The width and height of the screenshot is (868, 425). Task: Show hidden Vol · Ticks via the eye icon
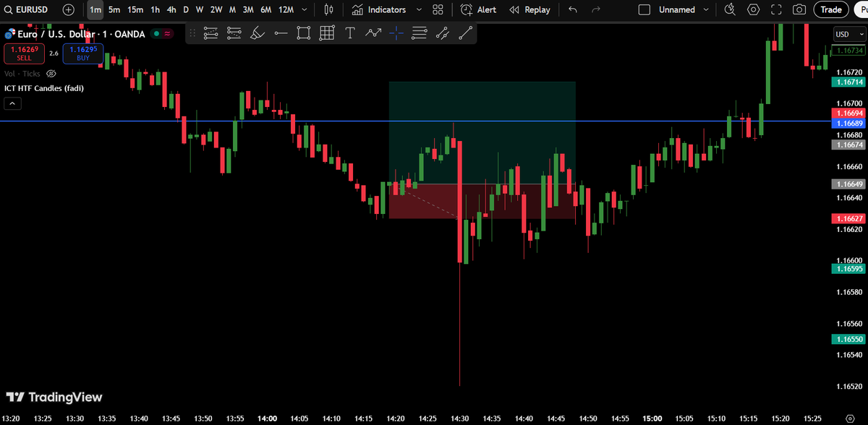51,73
